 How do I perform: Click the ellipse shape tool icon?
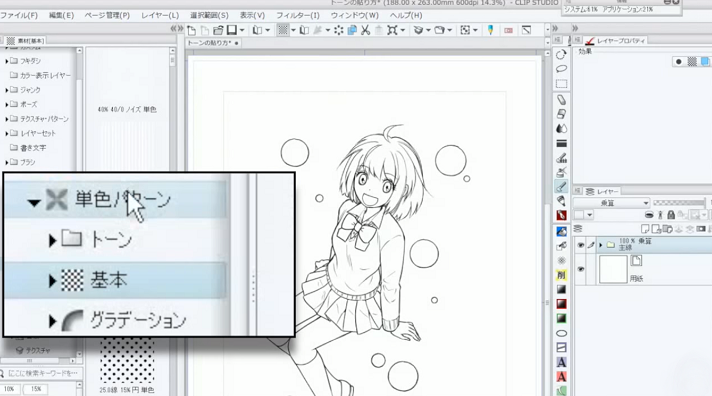click(562, 333)
